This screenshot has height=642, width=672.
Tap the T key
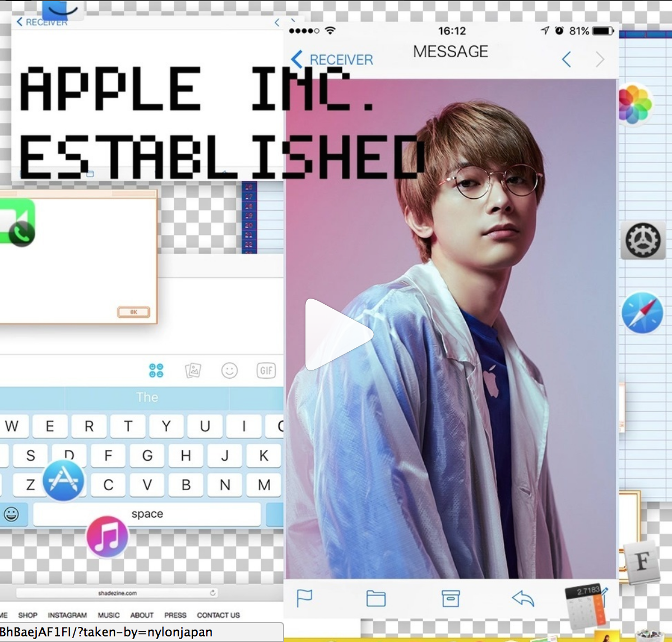[128, 426]
